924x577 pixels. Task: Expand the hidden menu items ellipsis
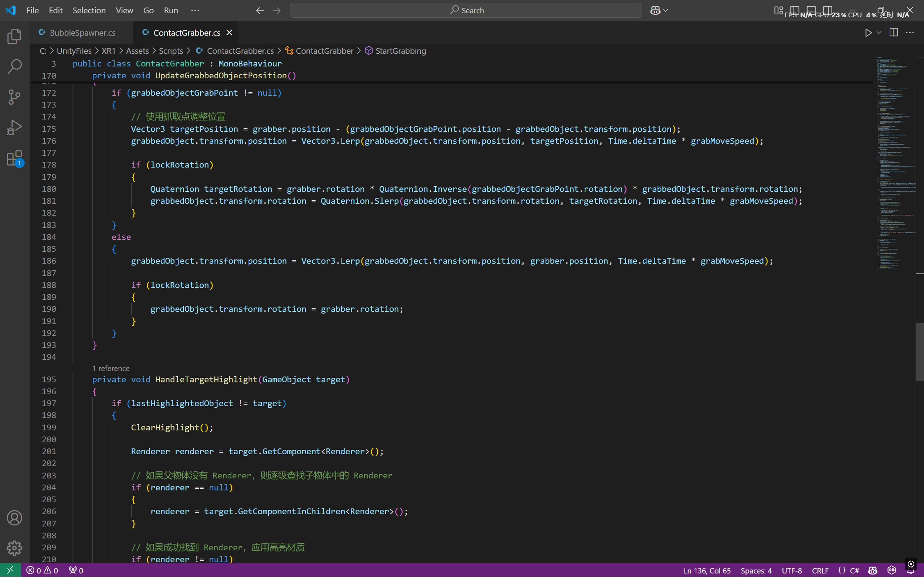[x=195, y=10]
